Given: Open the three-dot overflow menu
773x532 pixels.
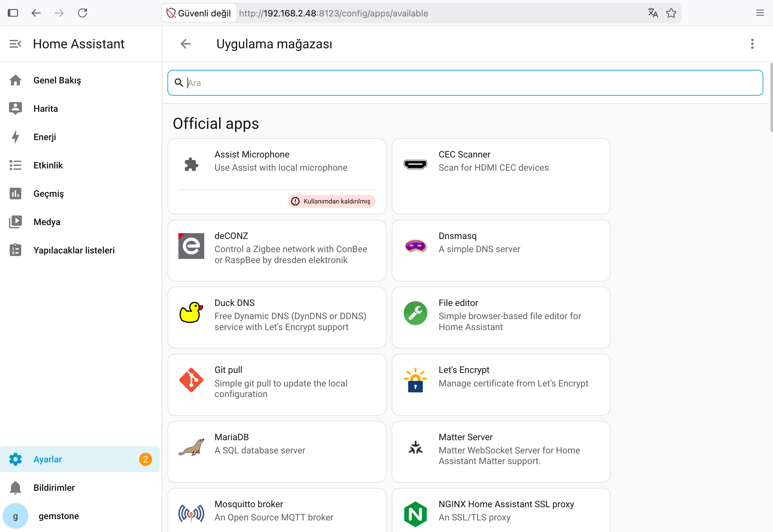Looking at the screenshot, I should 752,44.
